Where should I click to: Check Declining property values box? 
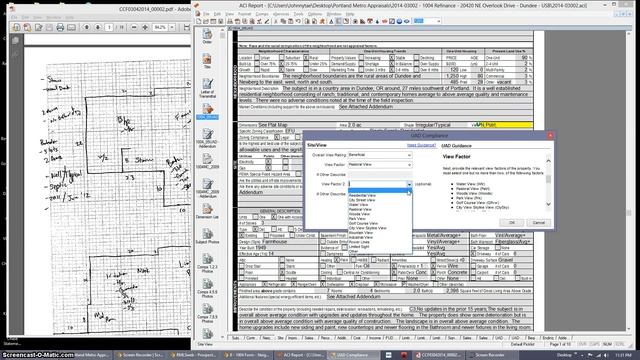click(x=416, y=58)
